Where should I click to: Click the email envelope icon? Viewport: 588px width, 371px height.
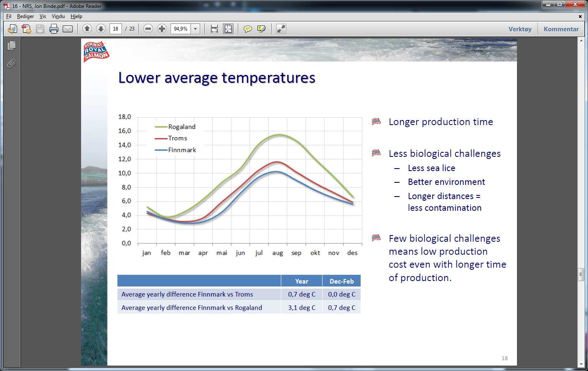coord(68,29)
